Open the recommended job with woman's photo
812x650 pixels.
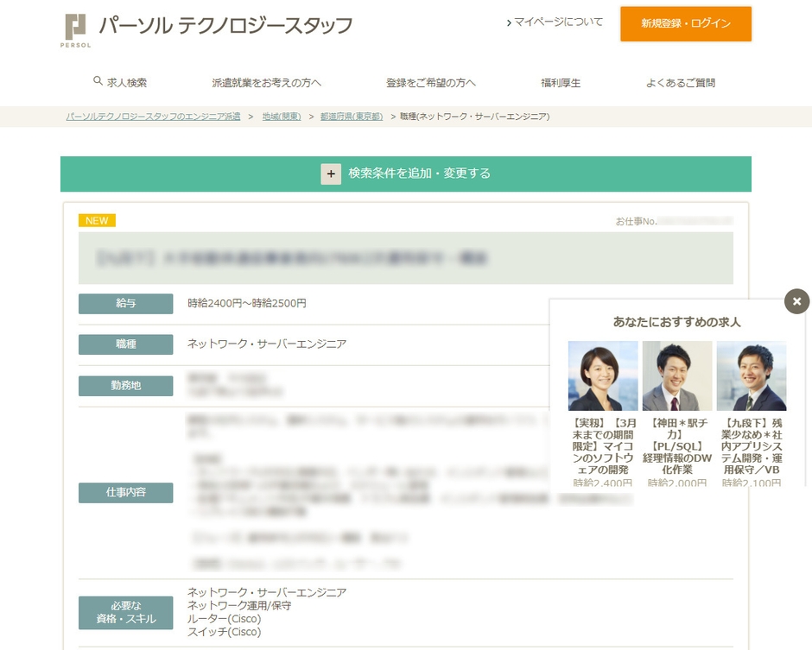click(x=602, y=375)
